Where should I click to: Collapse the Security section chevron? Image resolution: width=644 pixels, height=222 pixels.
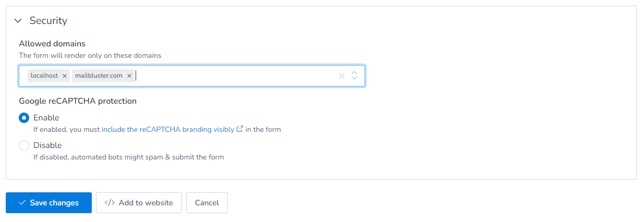(x=18, y=21)
